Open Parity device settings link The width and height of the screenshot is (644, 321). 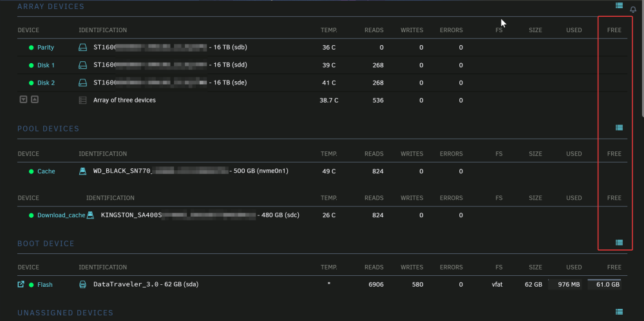pos(46,48)
